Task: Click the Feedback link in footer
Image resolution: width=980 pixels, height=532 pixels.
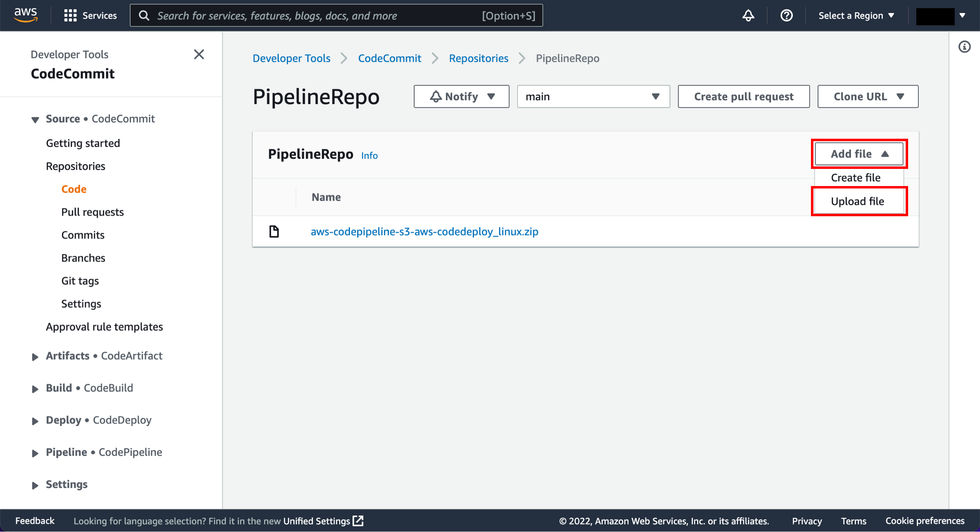Action: [35, 521]
